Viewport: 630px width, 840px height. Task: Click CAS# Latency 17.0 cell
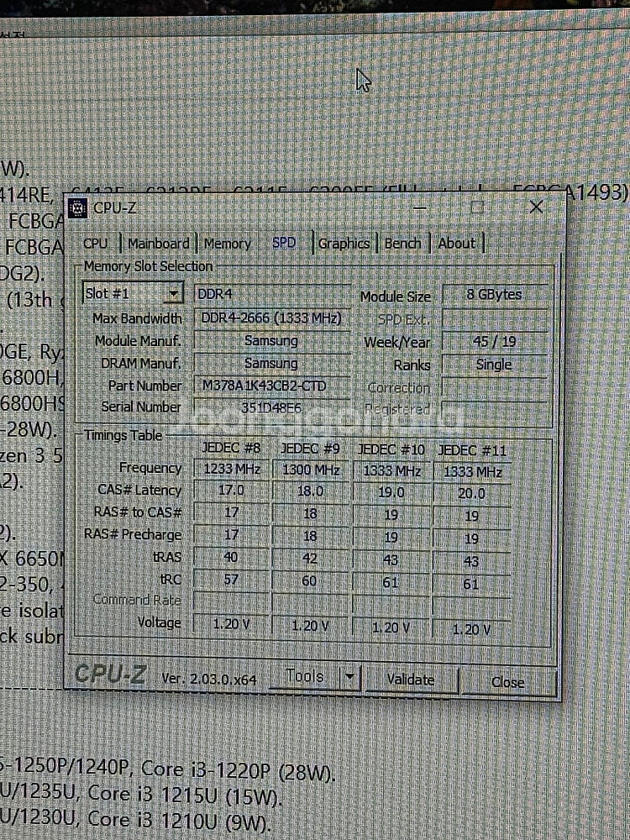tap(232, 491)
